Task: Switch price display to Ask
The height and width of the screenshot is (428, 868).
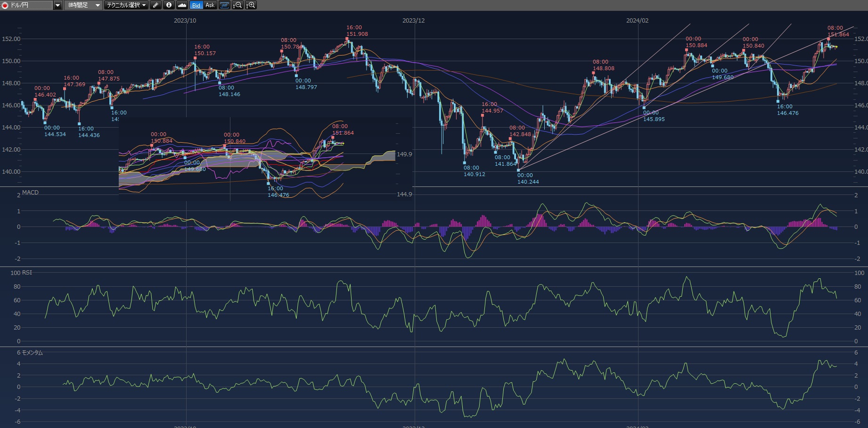Action: tap(210, 5)
